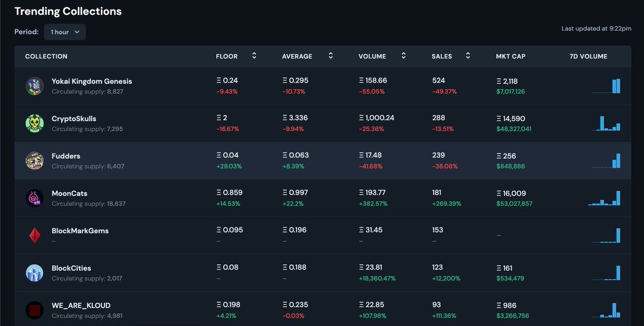Select BlockMarkGems sales count 153
644x326 pixels.
(x=438, y=230)
